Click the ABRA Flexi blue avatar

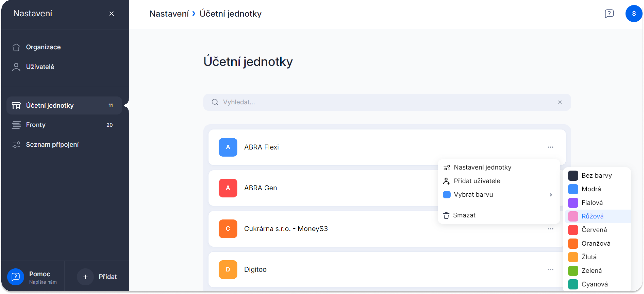coord(228,147)
